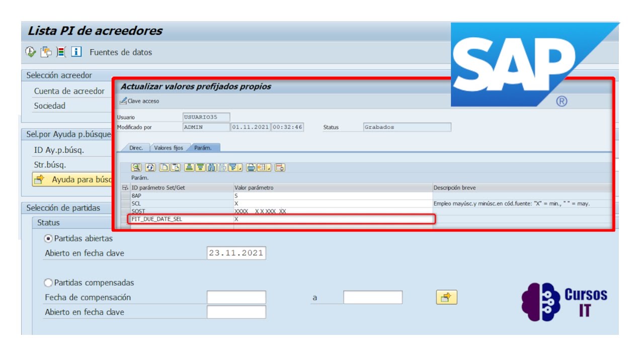Image resolution: width=644 pixels, height=362 pixels.
Task: Select the Partidas abiertas radio button
Action: click(x=49, y=238)
